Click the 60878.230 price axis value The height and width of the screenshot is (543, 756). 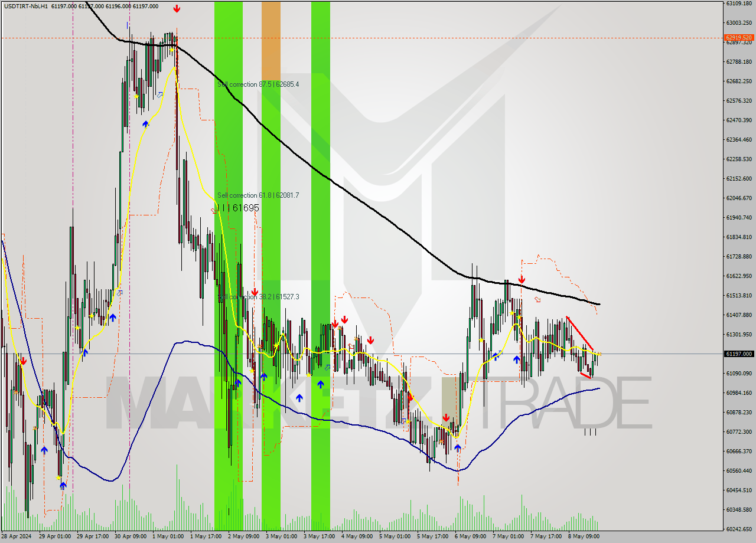click(x=739, y=412)
